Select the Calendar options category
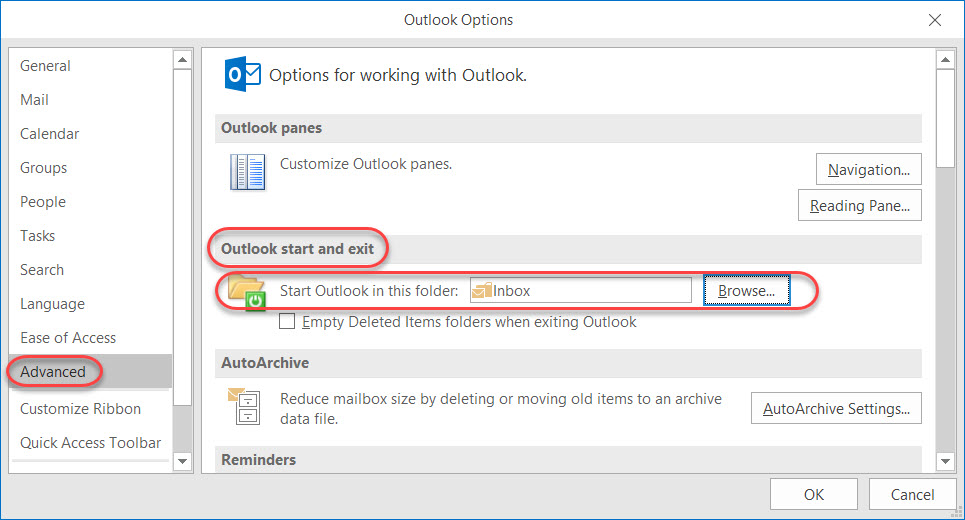 50,134
